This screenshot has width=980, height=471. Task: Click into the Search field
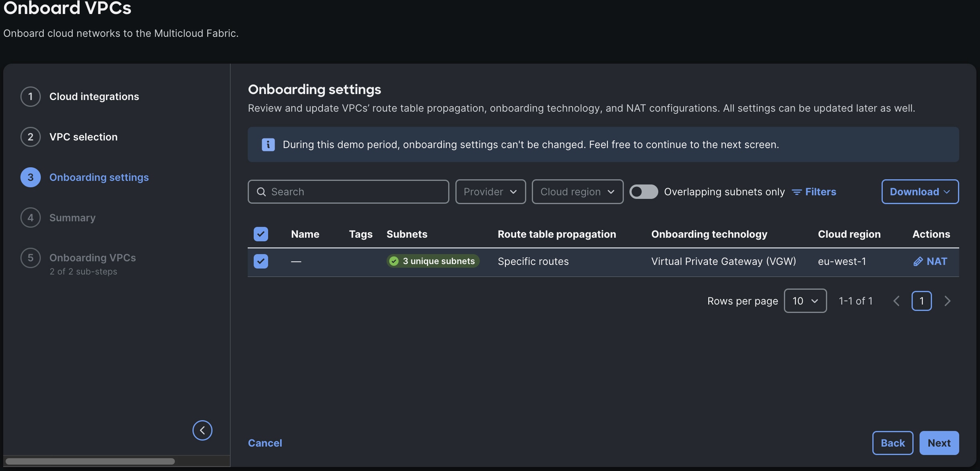point(348,192)
